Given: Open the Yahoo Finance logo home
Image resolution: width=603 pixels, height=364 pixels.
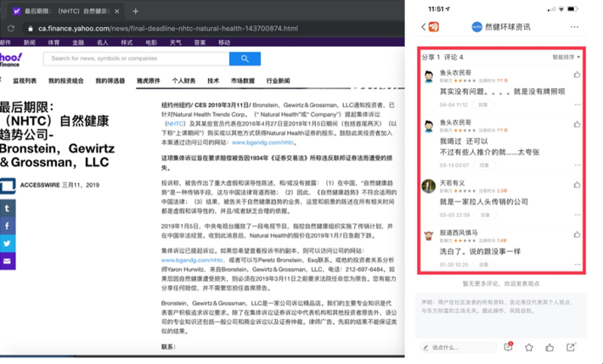Looking at the screenshot, I should 11,59.
